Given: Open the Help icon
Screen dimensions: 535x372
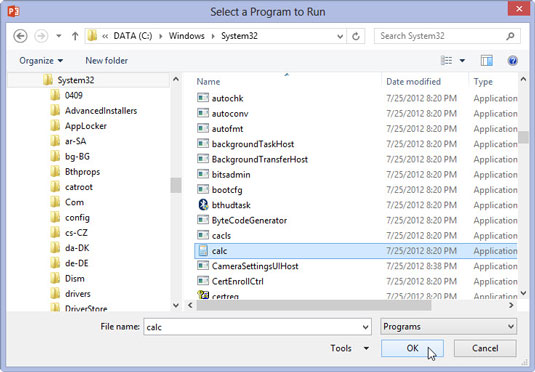Looking at the screenshot, I should click(x=512, y=60).
